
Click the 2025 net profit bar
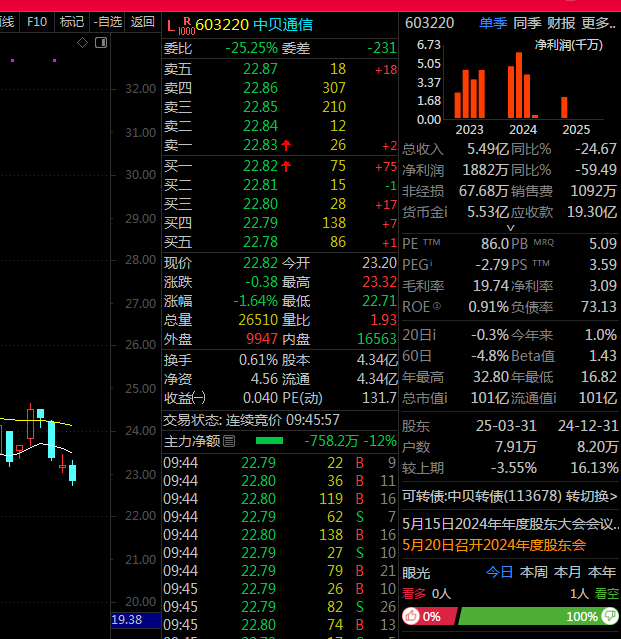(x=564, y=108)
